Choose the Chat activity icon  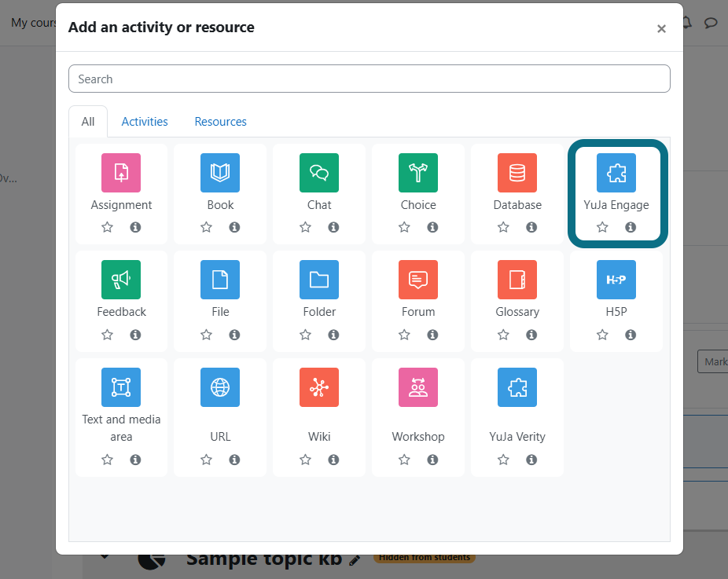(319, 173)
